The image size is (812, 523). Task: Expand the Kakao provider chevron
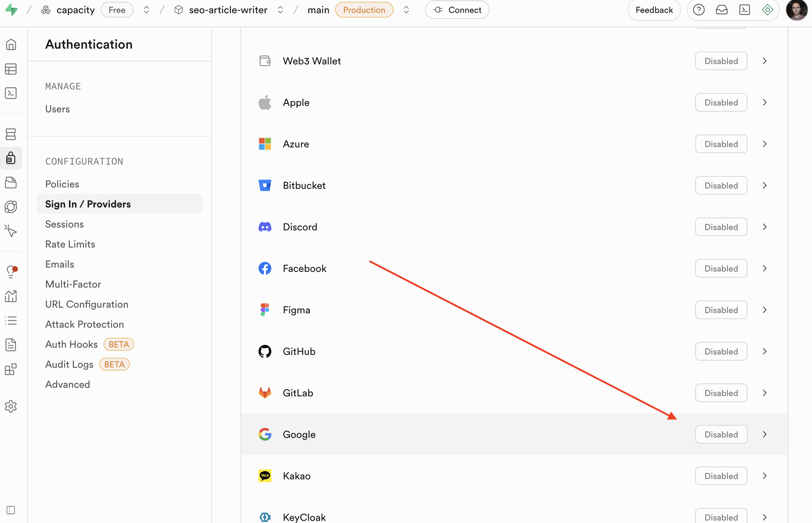pos(764,476)
